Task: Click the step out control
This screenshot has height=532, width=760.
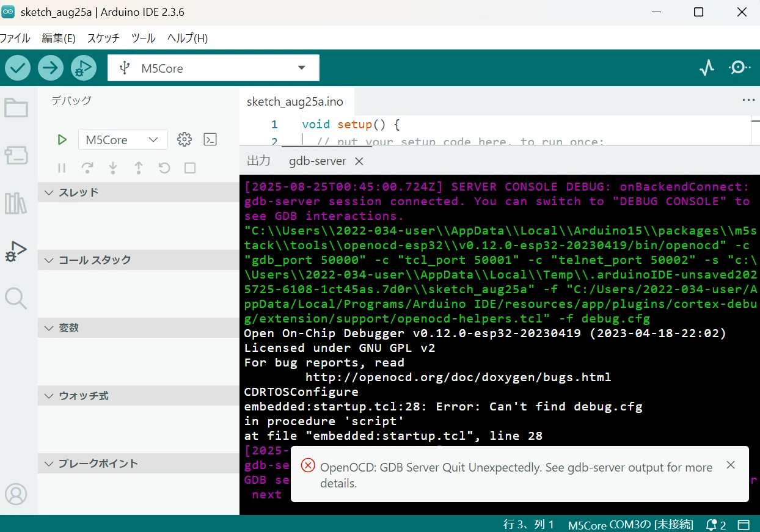Action: pos(139,168)
